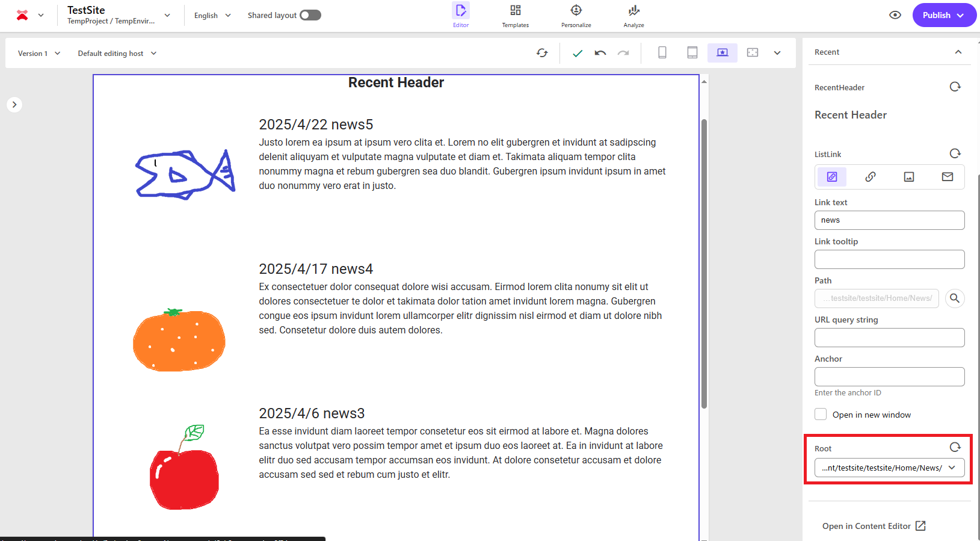
Task: Click the canvas scroll up arrow
Action: [x=704, y=81]
